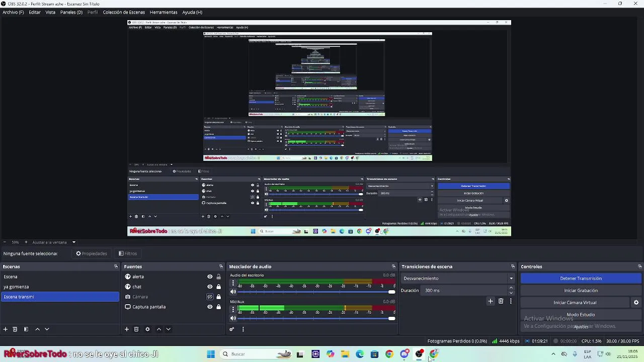Click Iniciar Cámara Virtual button

tap(575, 303)
